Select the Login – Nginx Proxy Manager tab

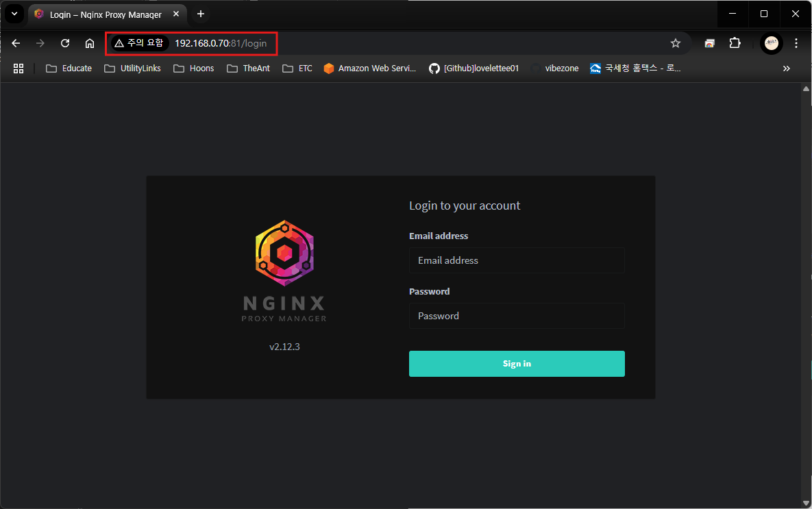click(106, 14)
